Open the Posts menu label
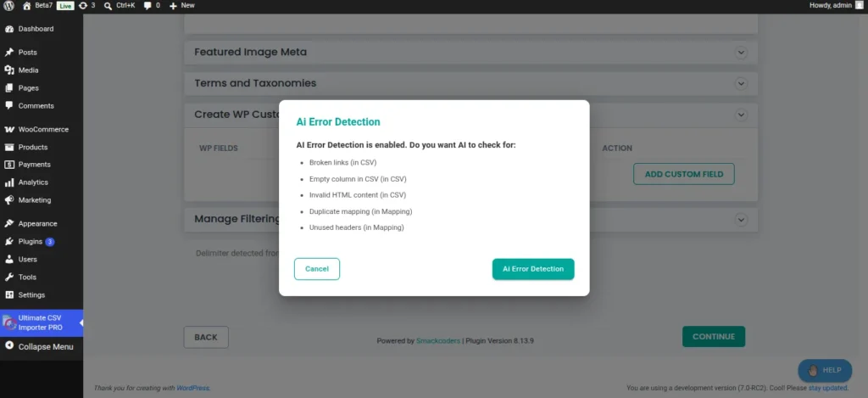The image size is (868, 398). pos(28,52)
